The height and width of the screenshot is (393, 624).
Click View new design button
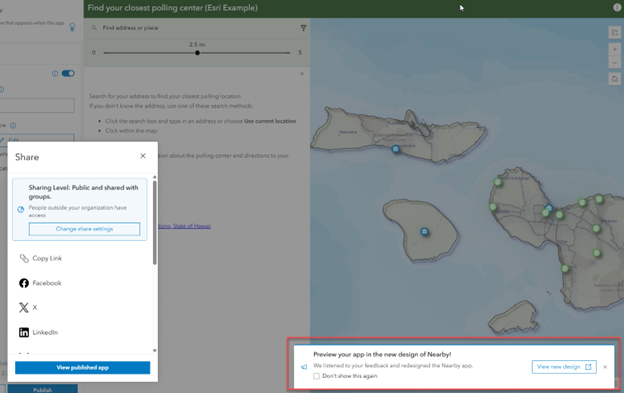[x=564, y=367]
